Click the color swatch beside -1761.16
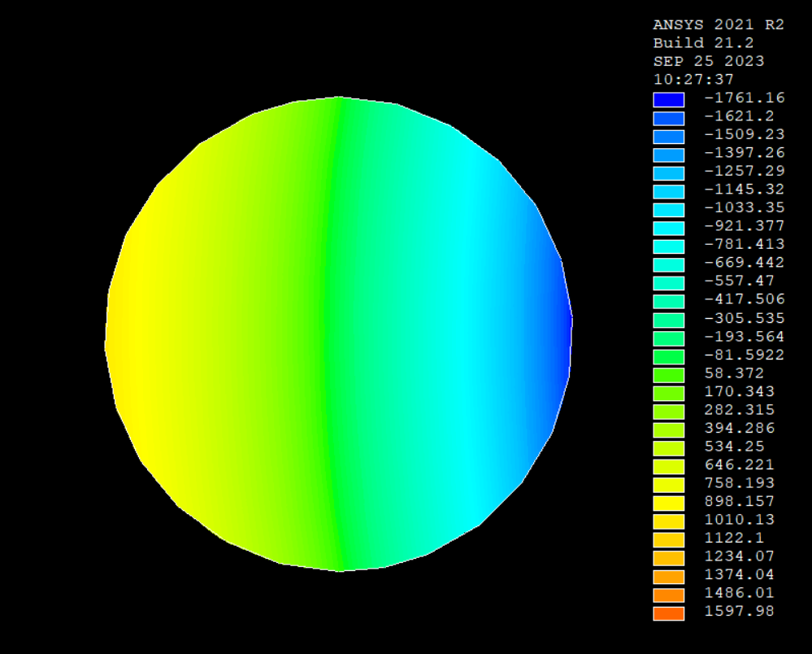The height and width of the screenshot is (654, 812). pos(669,99)
